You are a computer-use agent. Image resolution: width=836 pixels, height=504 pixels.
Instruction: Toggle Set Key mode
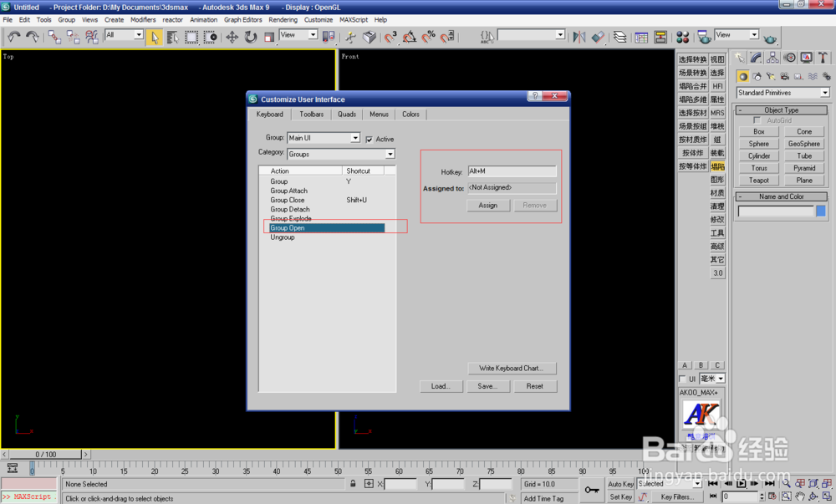pyautogui.click(x=620, y=496)
